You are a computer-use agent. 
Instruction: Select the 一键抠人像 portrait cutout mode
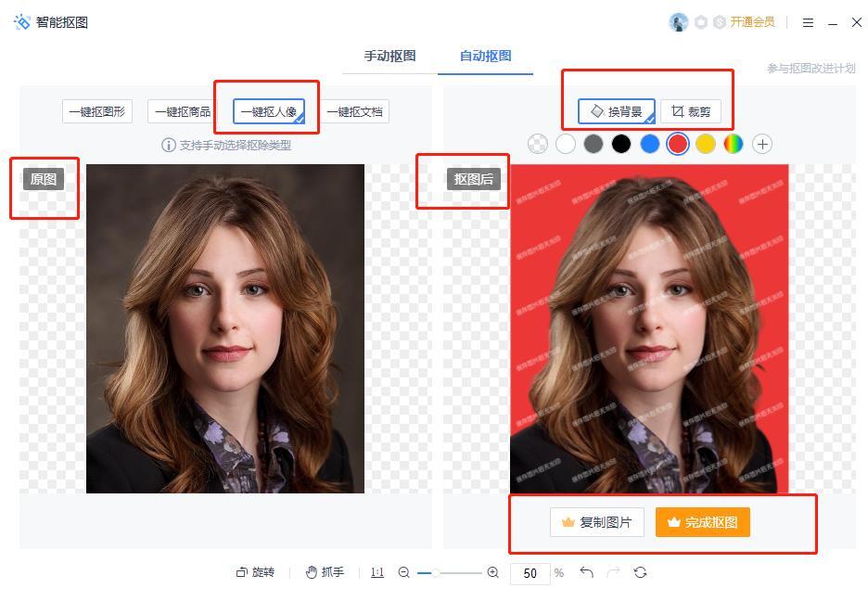pyautogui.click(x=271, y=110)
